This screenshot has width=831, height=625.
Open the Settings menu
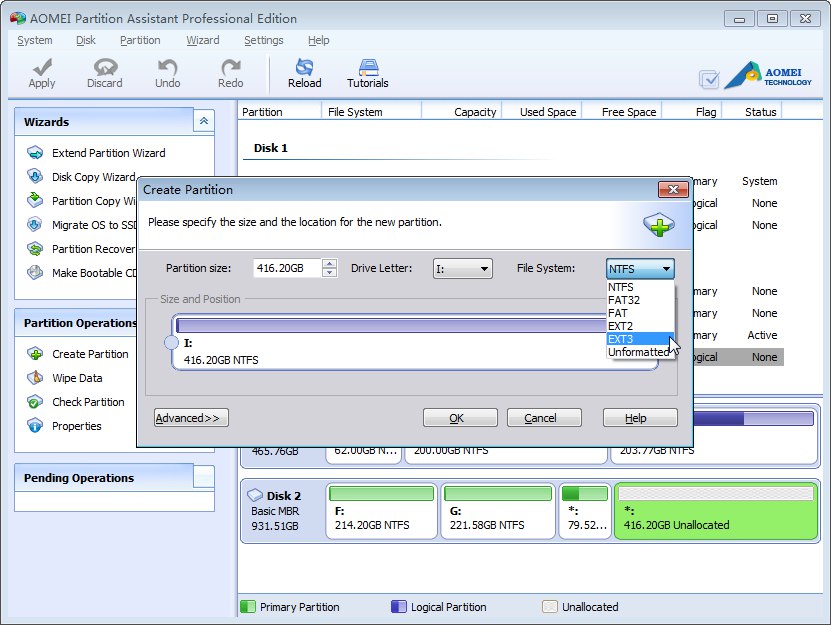click(263, 40)
